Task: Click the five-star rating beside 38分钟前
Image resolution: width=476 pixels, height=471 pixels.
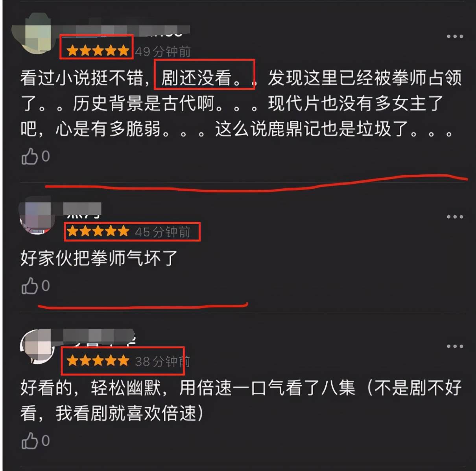Action: coord(98,360)
